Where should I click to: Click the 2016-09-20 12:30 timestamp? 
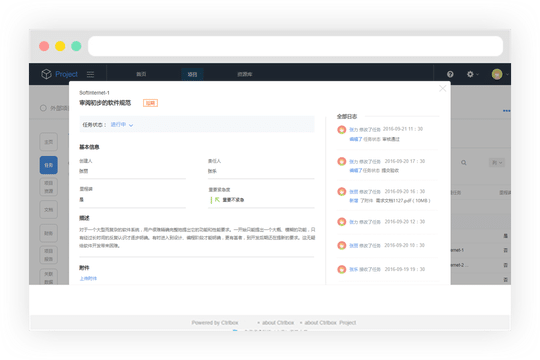pos(405,222)
